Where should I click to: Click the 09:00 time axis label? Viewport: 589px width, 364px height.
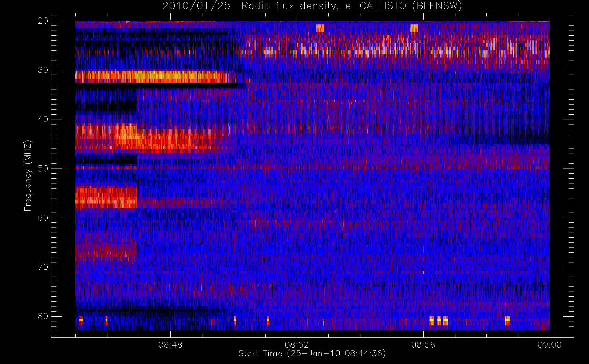pos(549,345)
